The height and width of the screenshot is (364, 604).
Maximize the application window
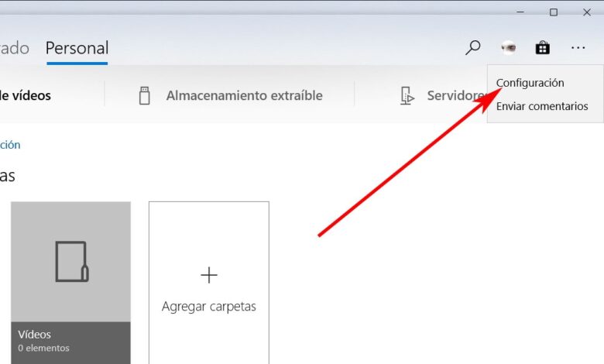tap(554, 12)
